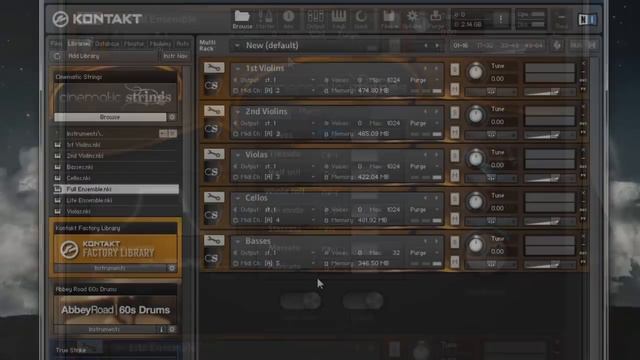
Task: Toggle the Mute button on Basses
Action: 455,262
